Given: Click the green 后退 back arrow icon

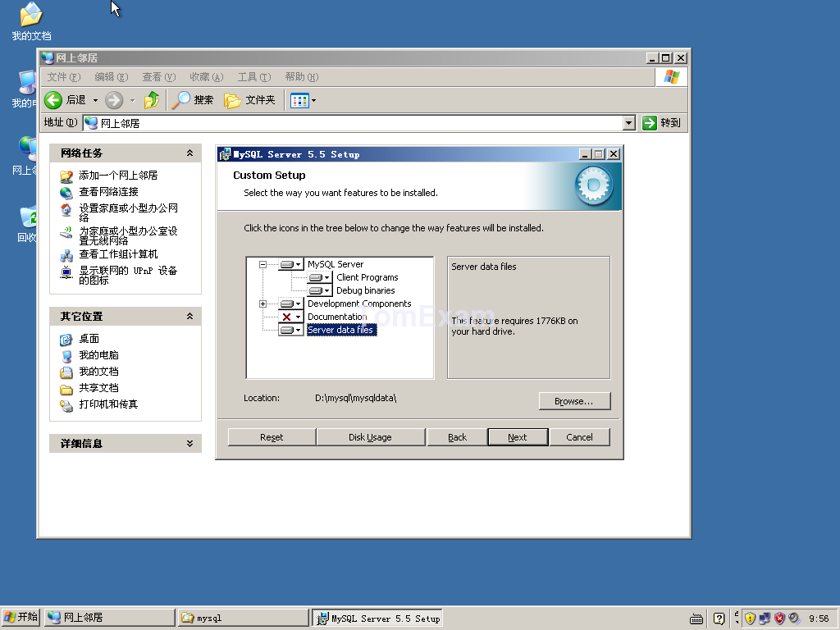Looking at the screenshot, I should click(53, 100).
